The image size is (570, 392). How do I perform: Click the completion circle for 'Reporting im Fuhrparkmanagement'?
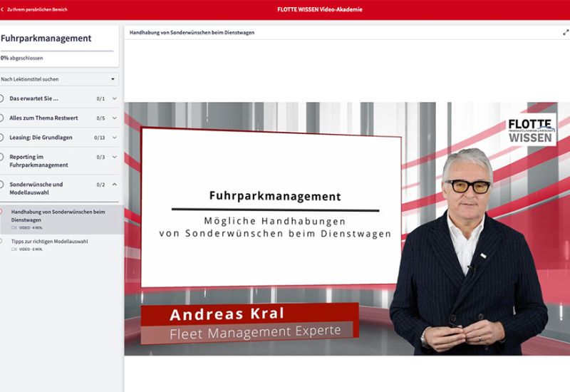point(1,157)
